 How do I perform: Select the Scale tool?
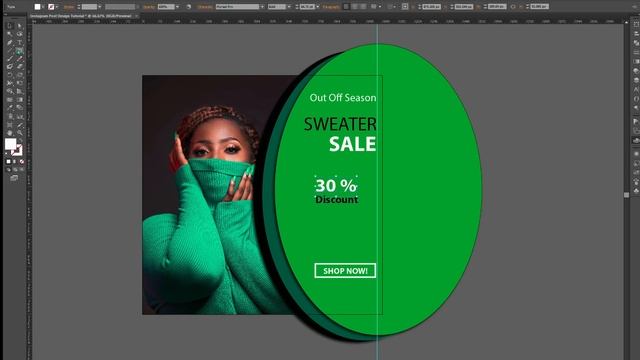(x=20, y=75)
